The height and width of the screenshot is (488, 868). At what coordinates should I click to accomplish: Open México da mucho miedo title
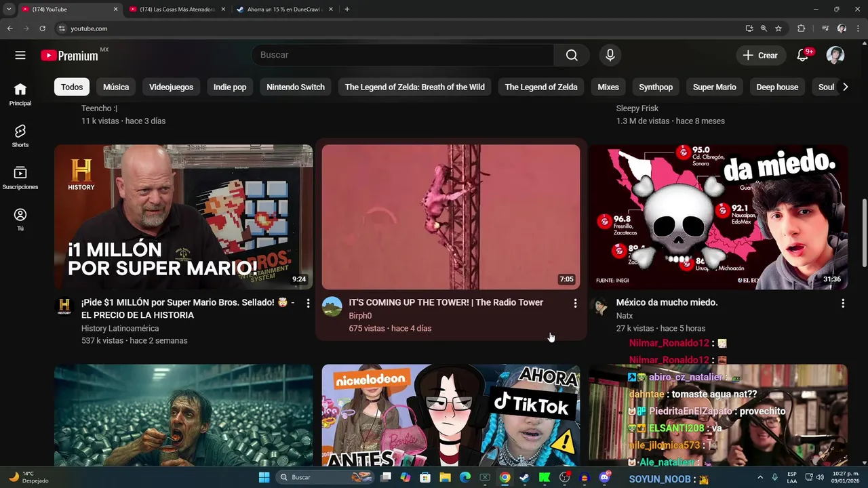pyautogui.click(x=667, y=302)
